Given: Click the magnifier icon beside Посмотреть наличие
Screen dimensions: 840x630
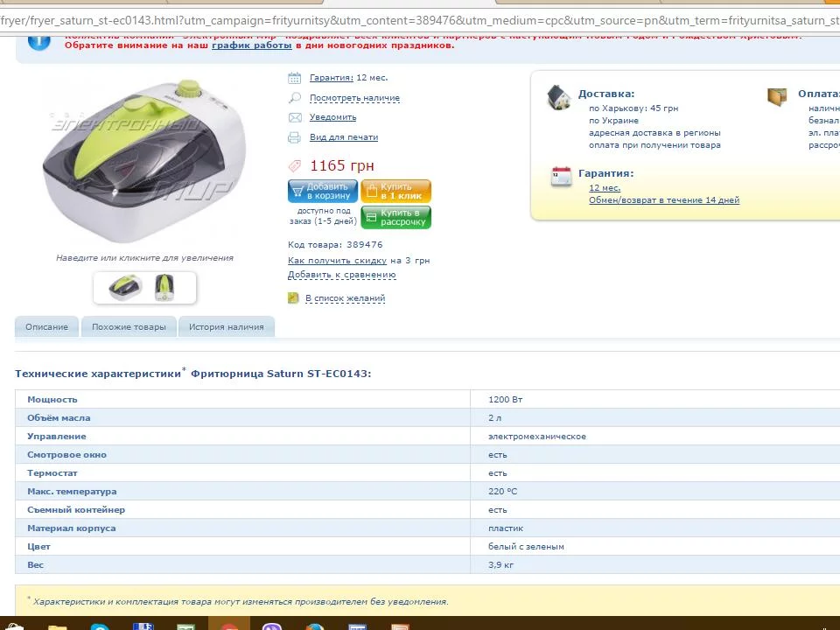Looking at the screenshot, I should pyautogui.click(x=294, y=98).
